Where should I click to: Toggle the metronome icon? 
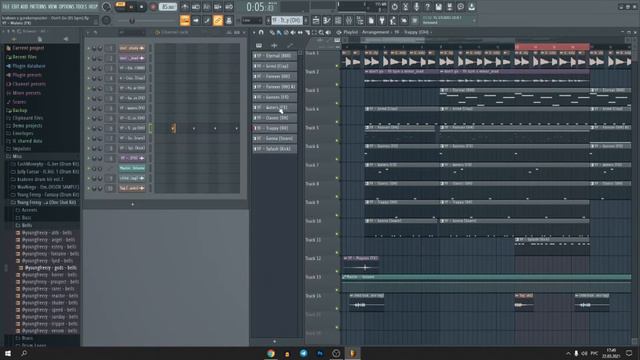(184, 7)
